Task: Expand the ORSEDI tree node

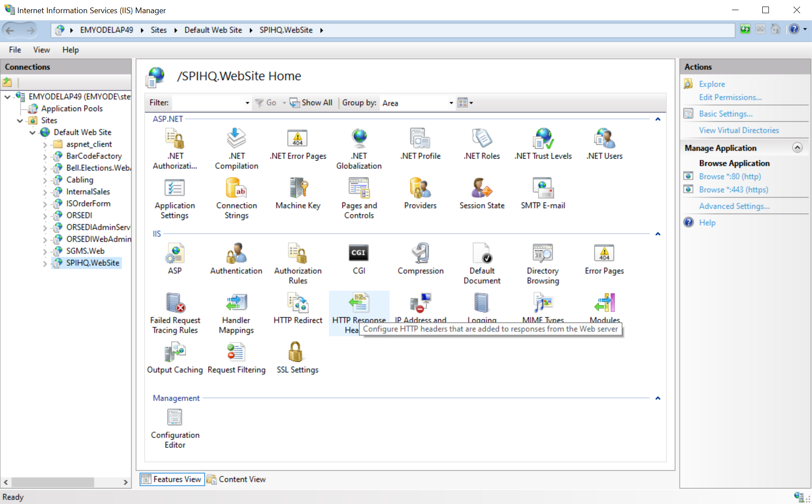Action: [x=45, y=215]
